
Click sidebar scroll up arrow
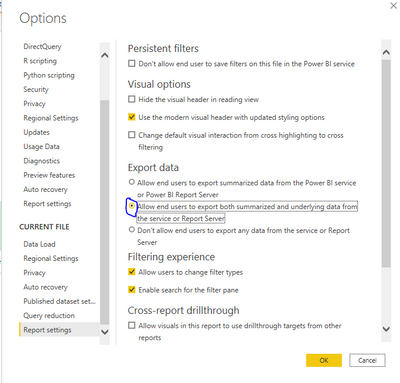tap(105, 55)
